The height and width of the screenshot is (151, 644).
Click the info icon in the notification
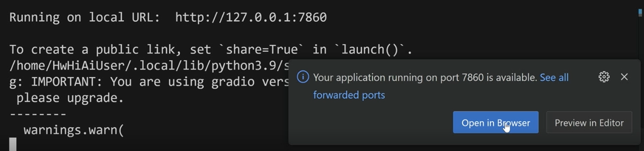(303, 77)
